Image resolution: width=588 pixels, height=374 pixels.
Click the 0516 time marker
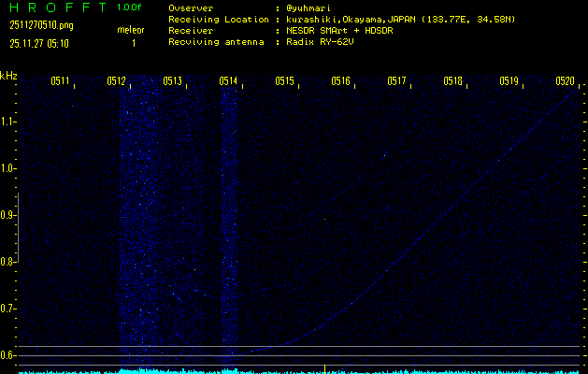(x=340, y=80)
